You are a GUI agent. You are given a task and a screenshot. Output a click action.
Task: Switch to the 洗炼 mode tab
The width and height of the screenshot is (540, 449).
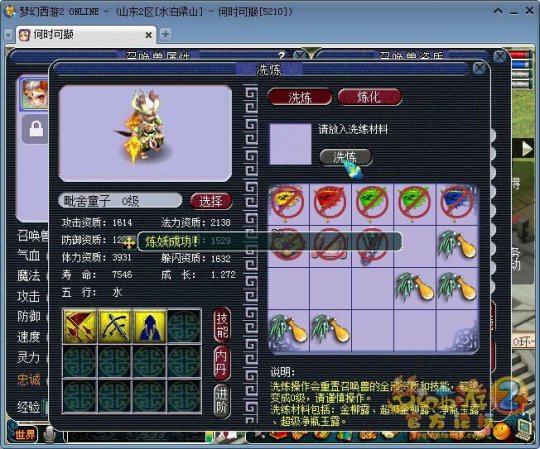(300, 97)
